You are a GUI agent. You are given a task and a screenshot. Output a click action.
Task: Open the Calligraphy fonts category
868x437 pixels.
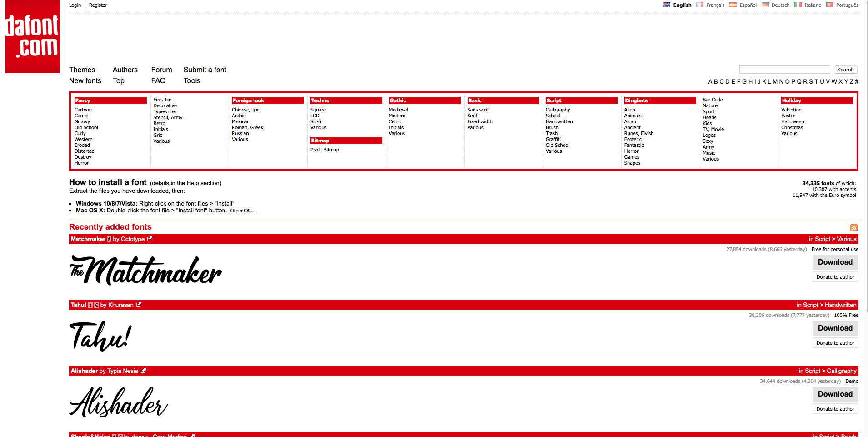558,110
